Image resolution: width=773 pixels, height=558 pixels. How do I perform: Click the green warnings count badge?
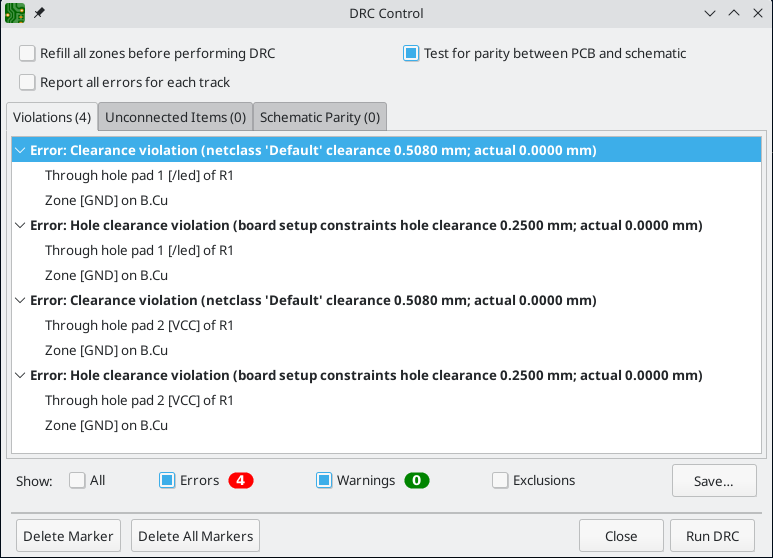click(416, 481)
